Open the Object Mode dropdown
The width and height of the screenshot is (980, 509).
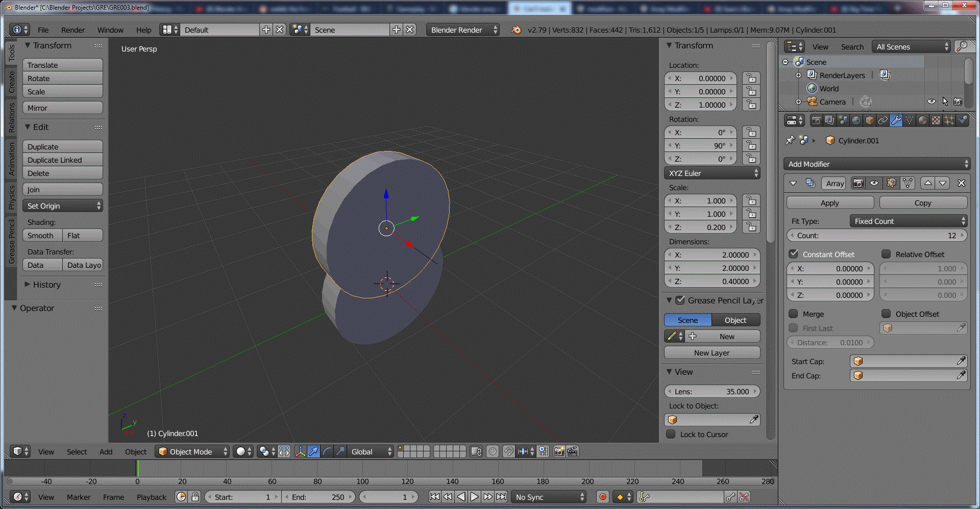click(x=191, y=451)
